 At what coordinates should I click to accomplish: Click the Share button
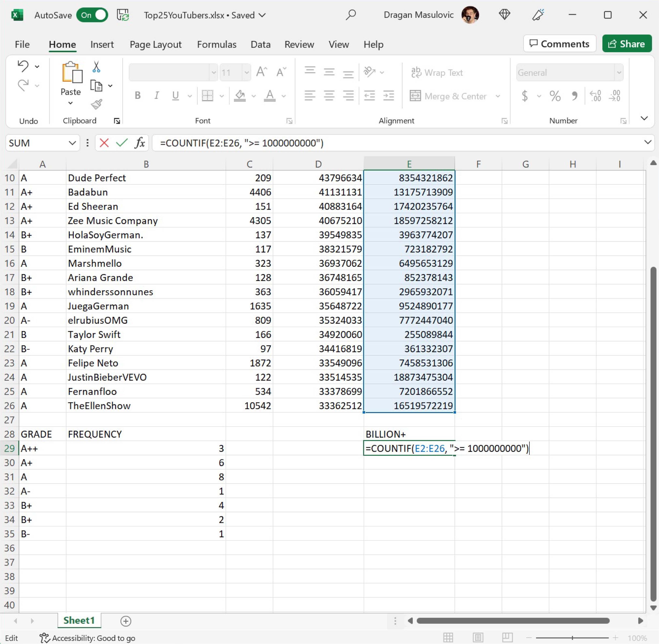pyautogui.click(x=627, y=44)
